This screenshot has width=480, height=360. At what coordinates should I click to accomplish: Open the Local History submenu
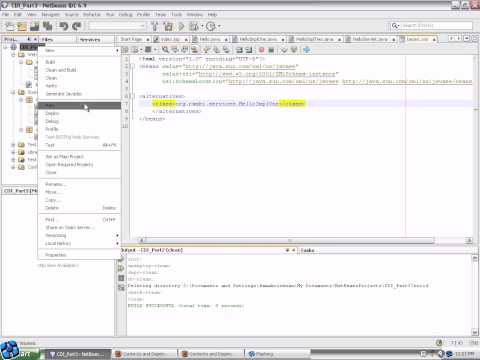[79, 243]
